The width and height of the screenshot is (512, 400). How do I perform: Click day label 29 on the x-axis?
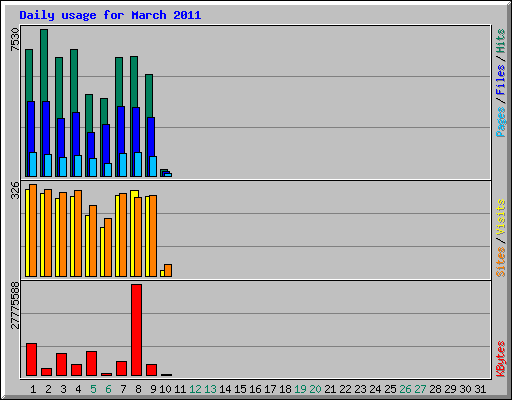(450, 389)
